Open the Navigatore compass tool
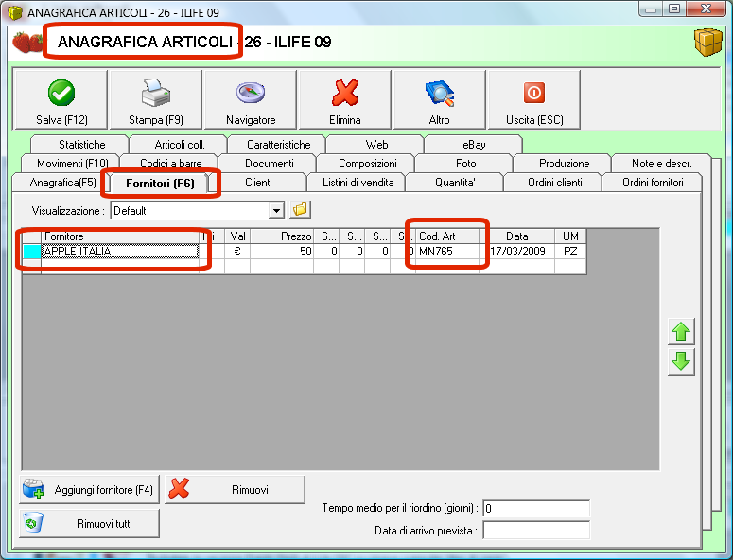This screenshot has height=560, width=733. [x=251, y=99]
